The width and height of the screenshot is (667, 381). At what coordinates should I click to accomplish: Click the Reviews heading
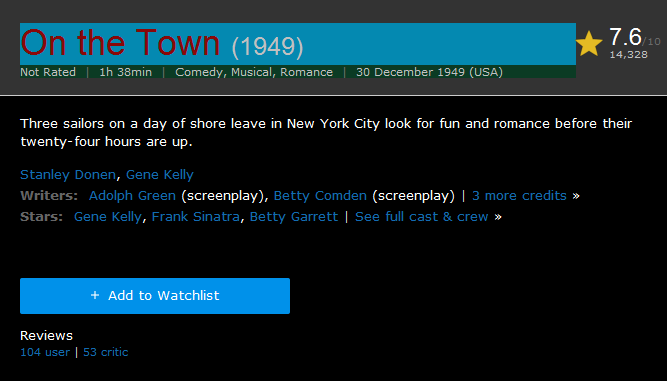click(x=46, y=336)
